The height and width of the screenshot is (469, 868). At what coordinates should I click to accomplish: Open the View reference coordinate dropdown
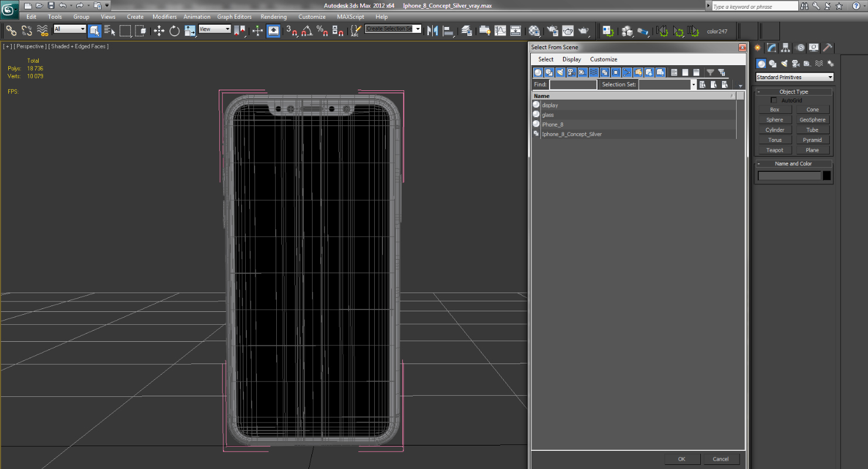[x=214, y=29]
